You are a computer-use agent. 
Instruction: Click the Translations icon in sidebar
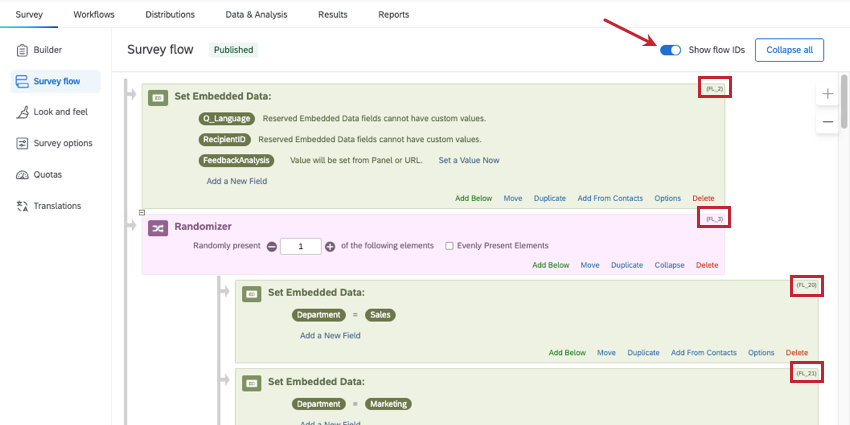(x=22, y=205)
